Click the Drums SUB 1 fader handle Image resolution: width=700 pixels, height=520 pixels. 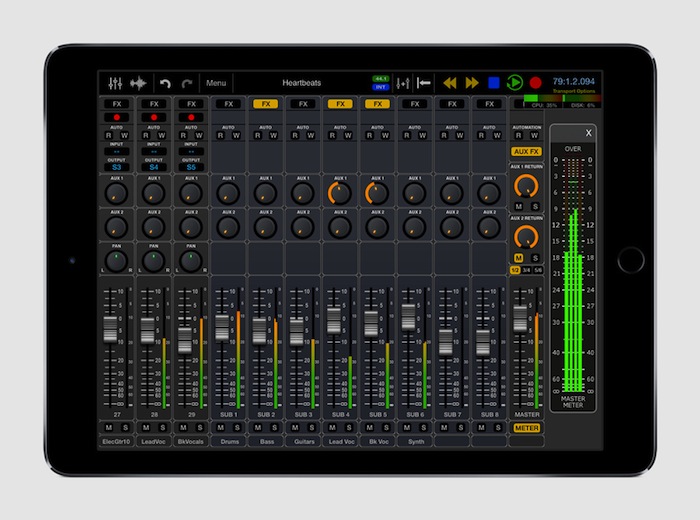[222, 328]
